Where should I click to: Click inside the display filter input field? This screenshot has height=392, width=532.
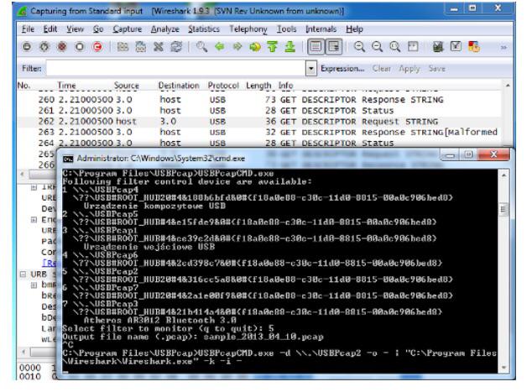tap(176, 69)
